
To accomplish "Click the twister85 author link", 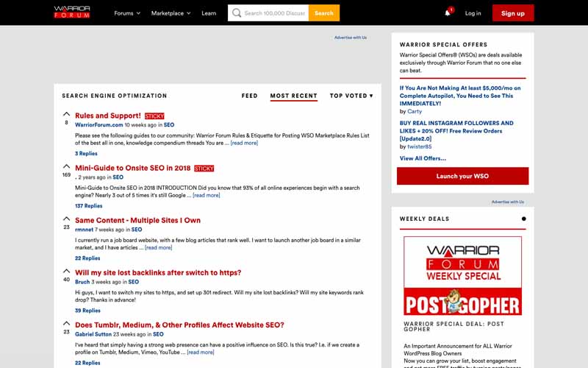I will (x=419, y=146).
